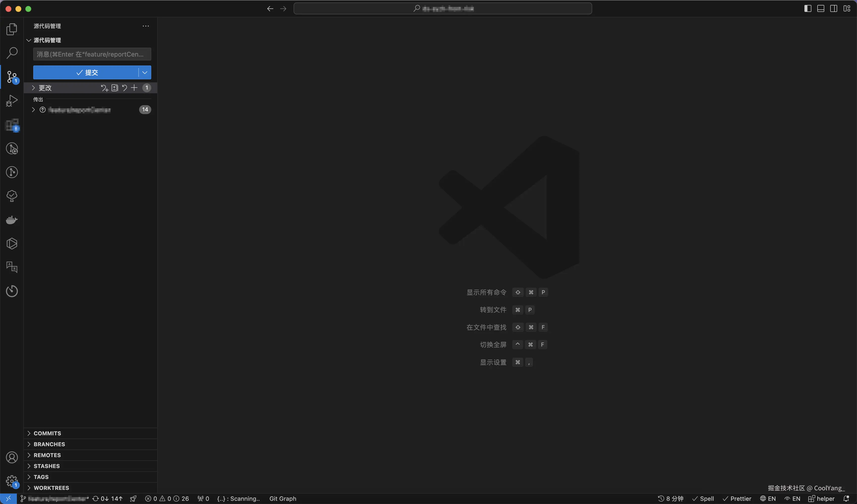This screenshot has width=857, height=504.
Task: Open the Docker view in sidebar
Action: (x=12, y=220)
